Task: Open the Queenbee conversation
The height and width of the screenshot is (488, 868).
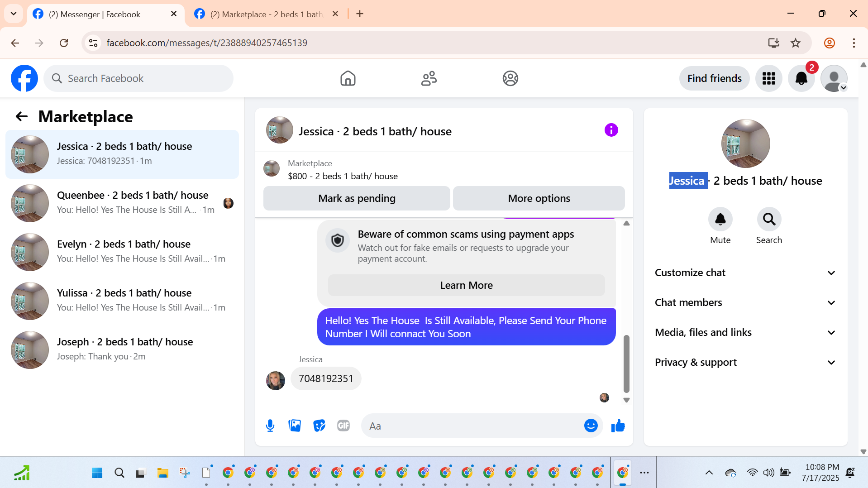Action: click(x=122, y=203)
